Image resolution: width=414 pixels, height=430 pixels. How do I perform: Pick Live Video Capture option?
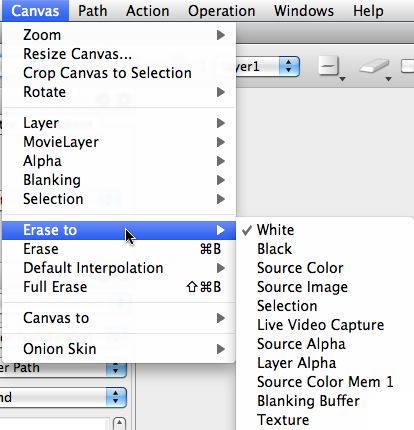pos(320,325)
